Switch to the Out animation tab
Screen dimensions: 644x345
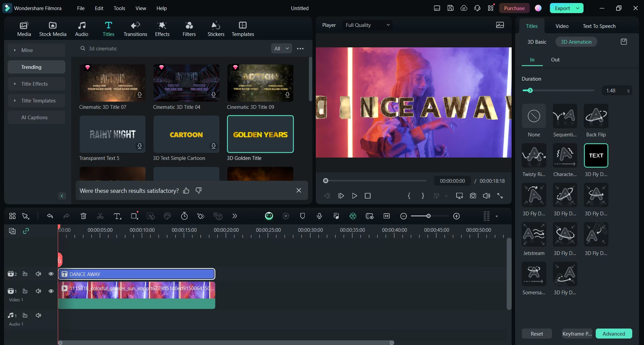(555, 60)
